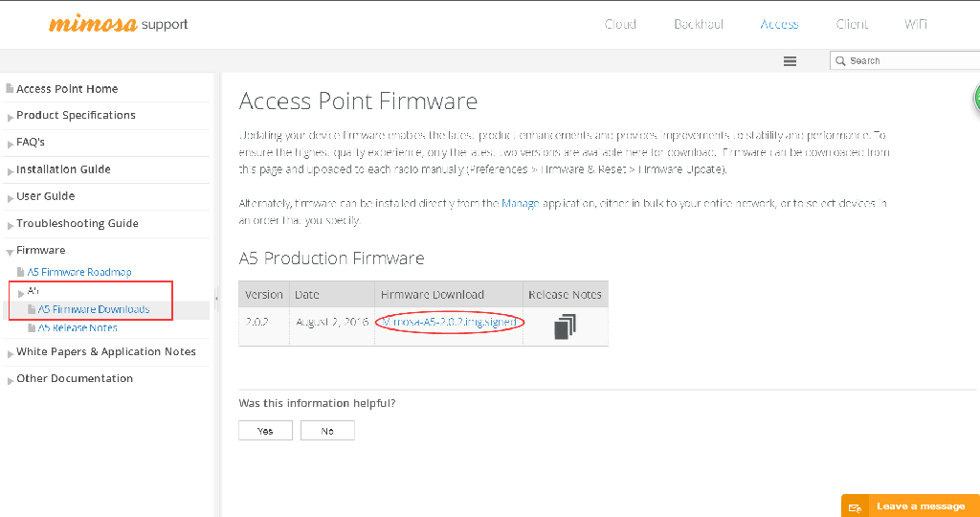Viewport: 980px width, 517px height.
Task: Expand the Other Documentation arrow
Action: click(10, 381)
